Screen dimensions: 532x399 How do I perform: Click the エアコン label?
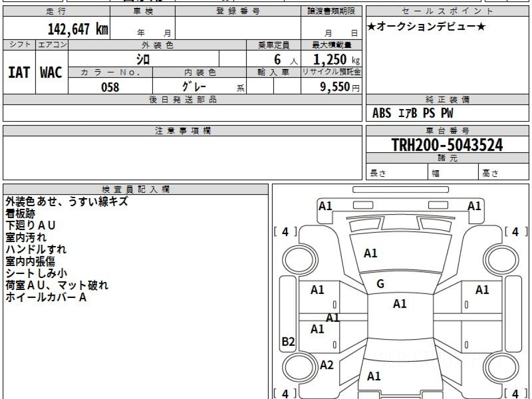[x=52, y=45]
